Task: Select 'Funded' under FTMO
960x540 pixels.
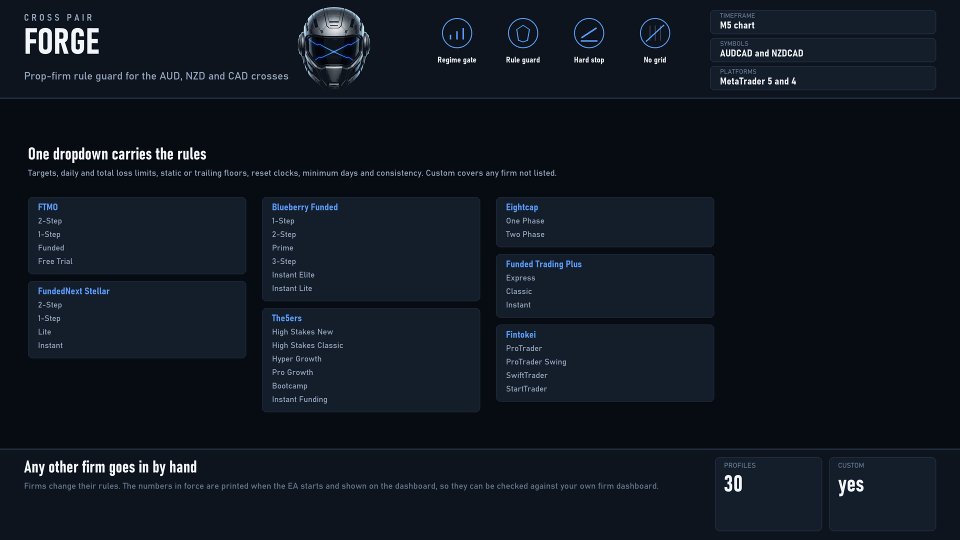Action: pyautogui.click(x=51, y=248)
